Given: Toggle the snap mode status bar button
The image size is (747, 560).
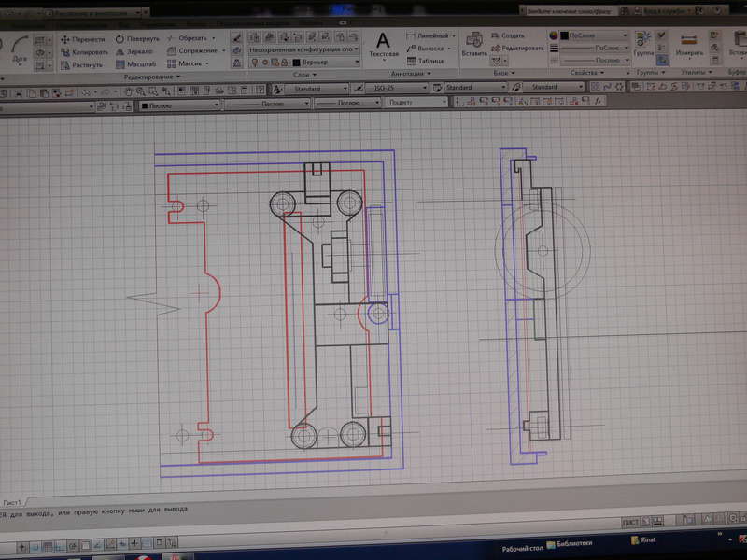Looking at the screenshot, I should coord(35,547).
